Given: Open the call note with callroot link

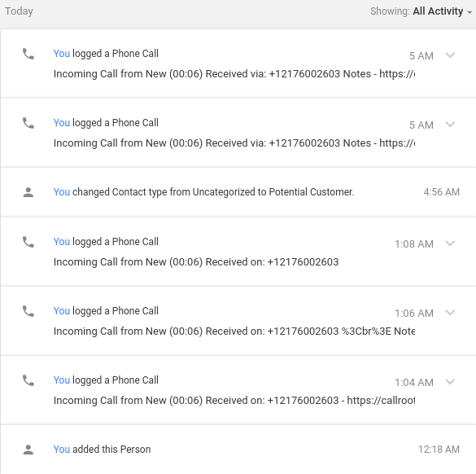Looking at the screenshot, I should [x=234, y=401].
